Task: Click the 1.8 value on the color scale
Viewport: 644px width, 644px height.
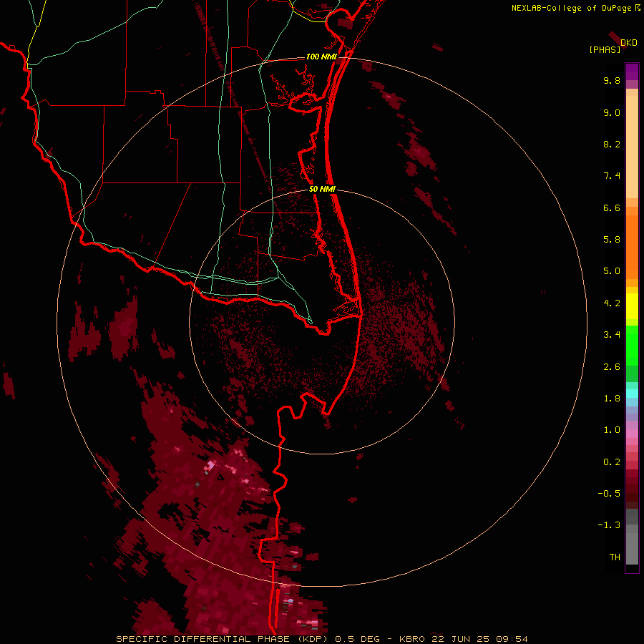Action: coord(612,399)
